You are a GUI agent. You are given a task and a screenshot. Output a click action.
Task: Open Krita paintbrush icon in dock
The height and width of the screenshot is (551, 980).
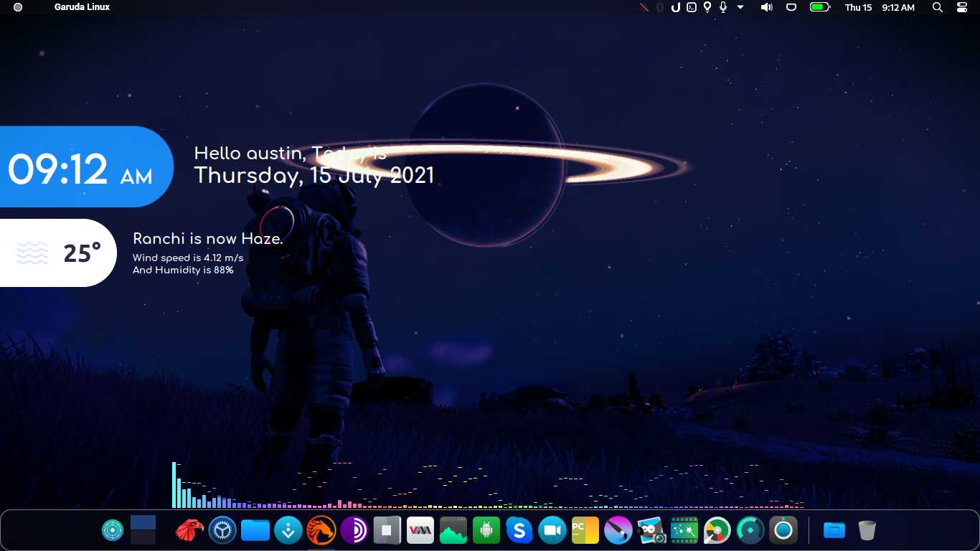618,530
